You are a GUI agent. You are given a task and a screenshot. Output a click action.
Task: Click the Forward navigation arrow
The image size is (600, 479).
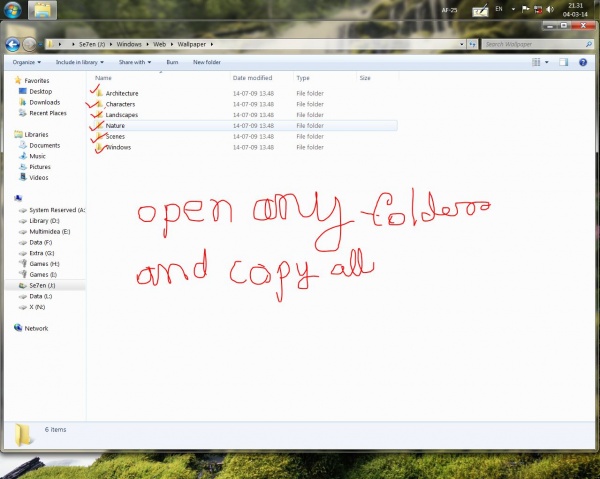point(29,45)
